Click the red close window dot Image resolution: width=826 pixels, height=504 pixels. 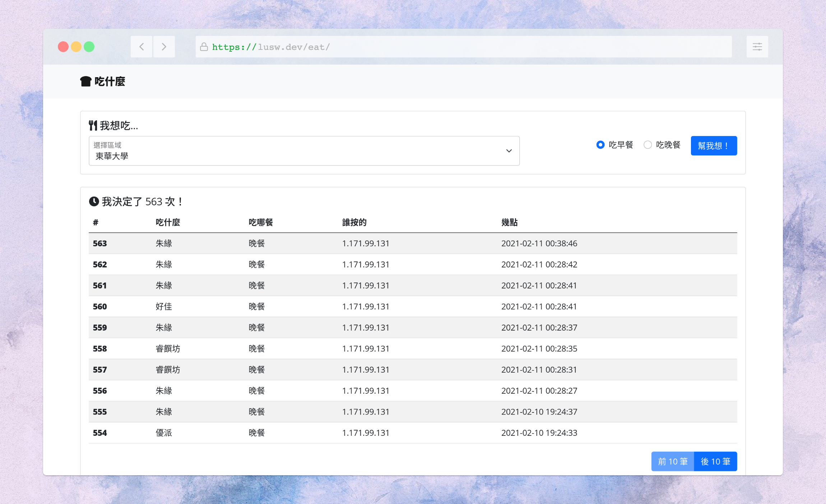63,47
